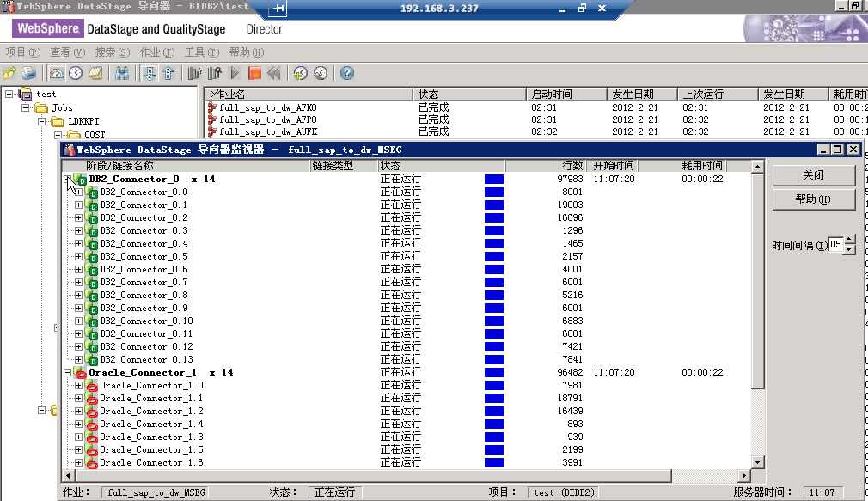
Task: Minimize the 192.168.3.237 remote session bar
Action: pyautogui.click(x=562, y=9)
